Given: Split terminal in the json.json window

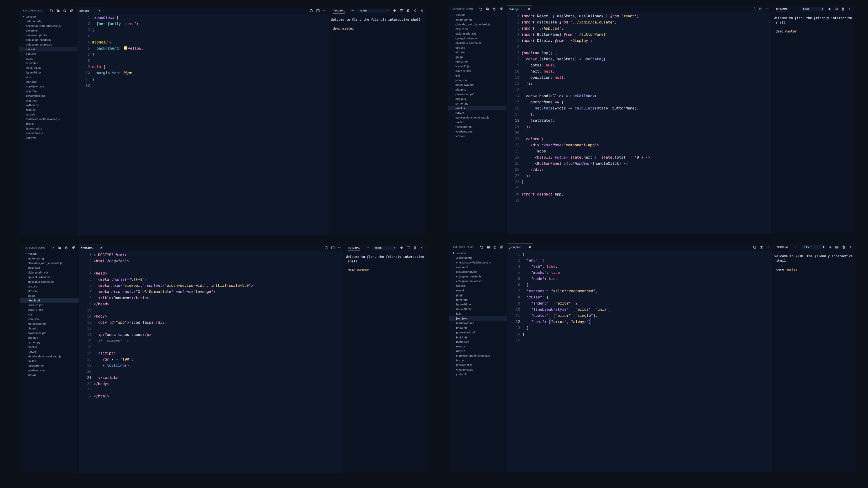Looking at the screenshot, I should point(837,247).
